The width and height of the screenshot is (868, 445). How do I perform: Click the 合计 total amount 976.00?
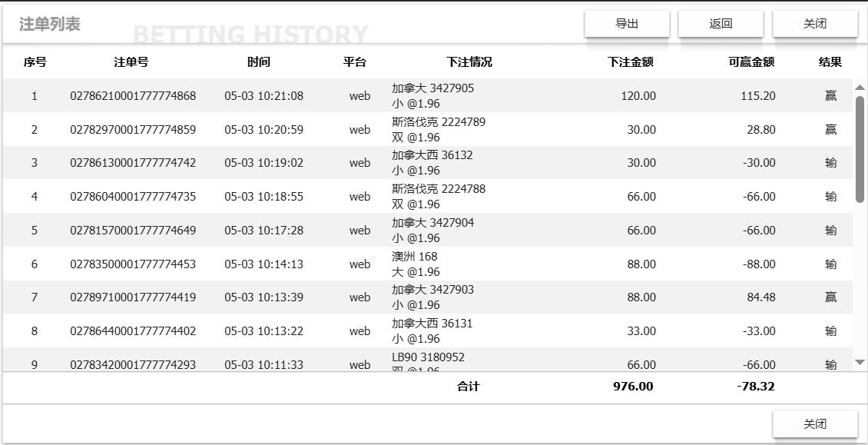pyautogui.click(x=633, y=387)
